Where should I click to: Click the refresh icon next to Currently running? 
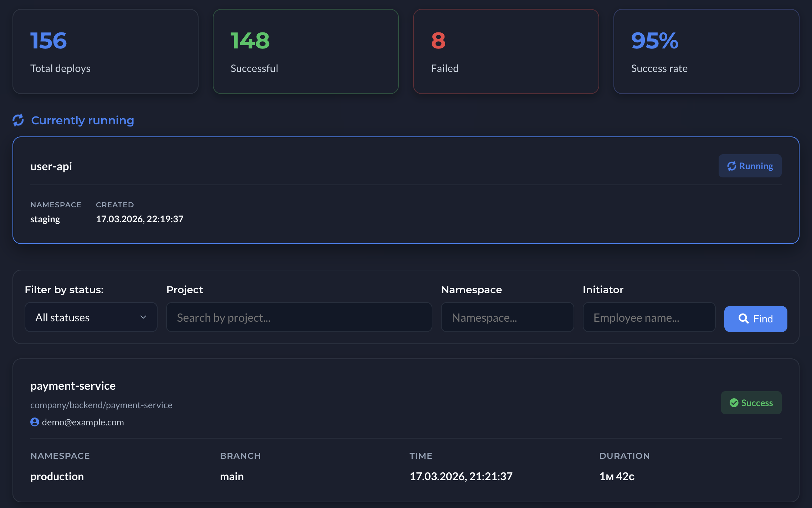(18, 120)
